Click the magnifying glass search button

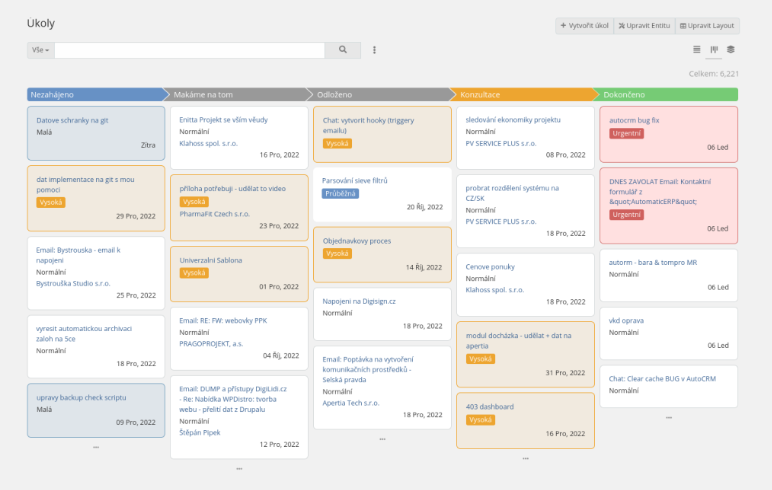(x=343, y=49)
